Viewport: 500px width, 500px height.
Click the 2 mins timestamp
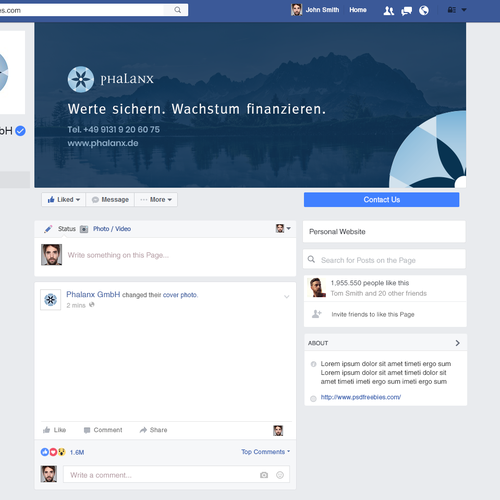click(76, 305)
